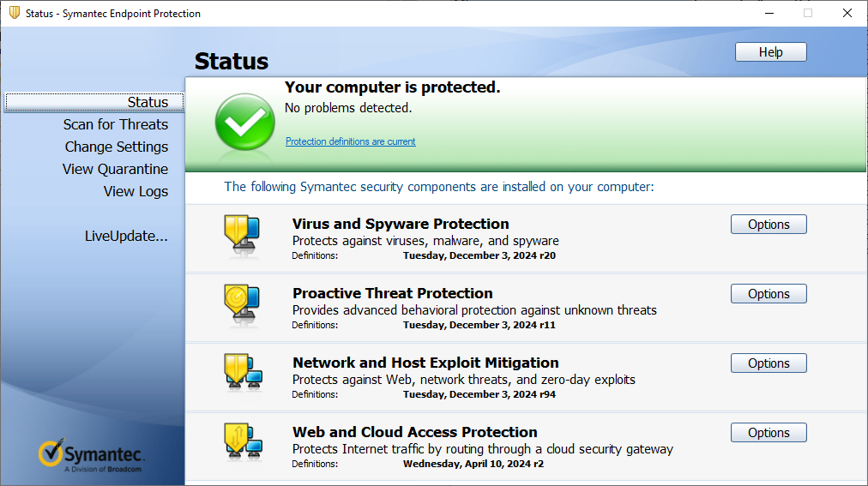This screenshot has width=868, height=486.
Task: Click the green protected checkmark icon
Action: tap(244, 123)
